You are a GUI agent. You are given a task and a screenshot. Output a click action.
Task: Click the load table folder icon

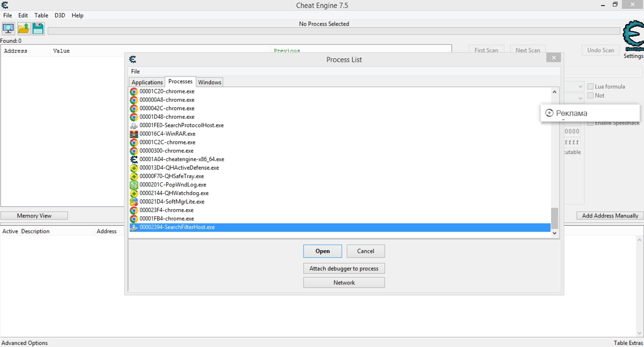[x=23, y=29]
